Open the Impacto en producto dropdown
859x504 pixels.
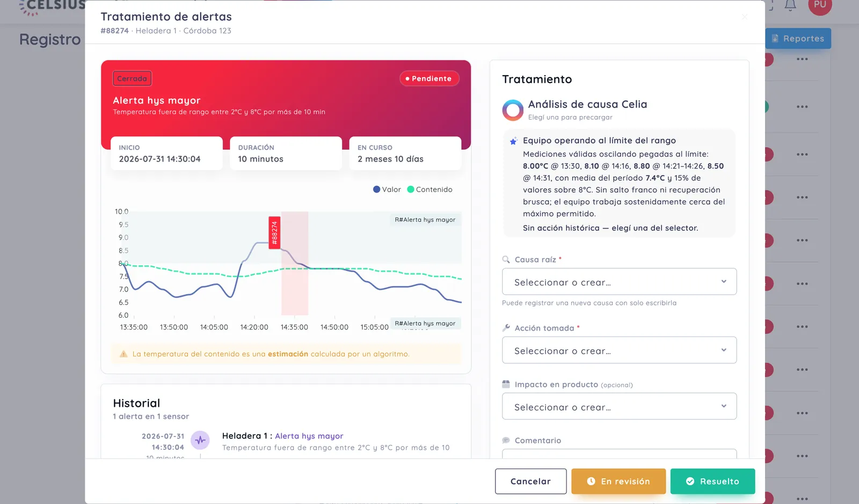point(619,407)
